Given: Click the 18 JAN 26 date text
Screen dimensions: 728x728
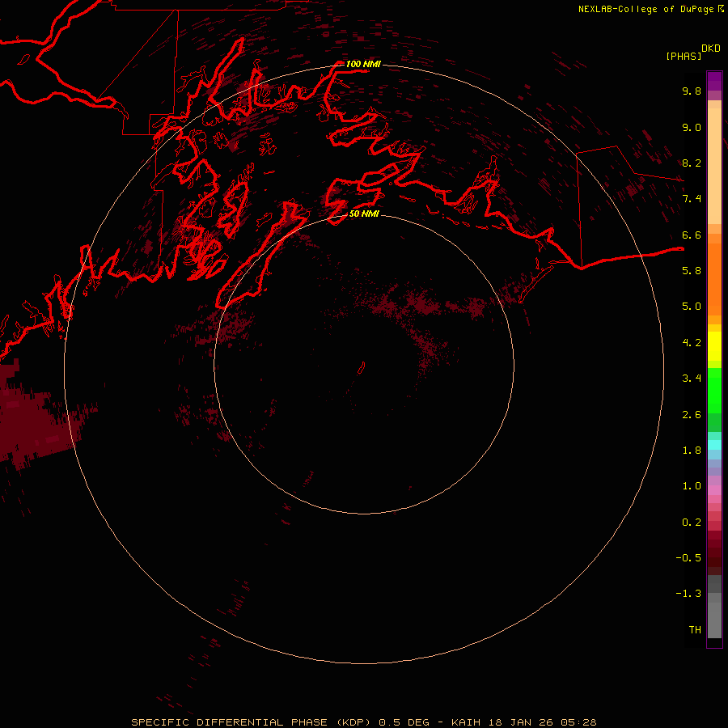Looking at the screenshot, I should 520,722.
